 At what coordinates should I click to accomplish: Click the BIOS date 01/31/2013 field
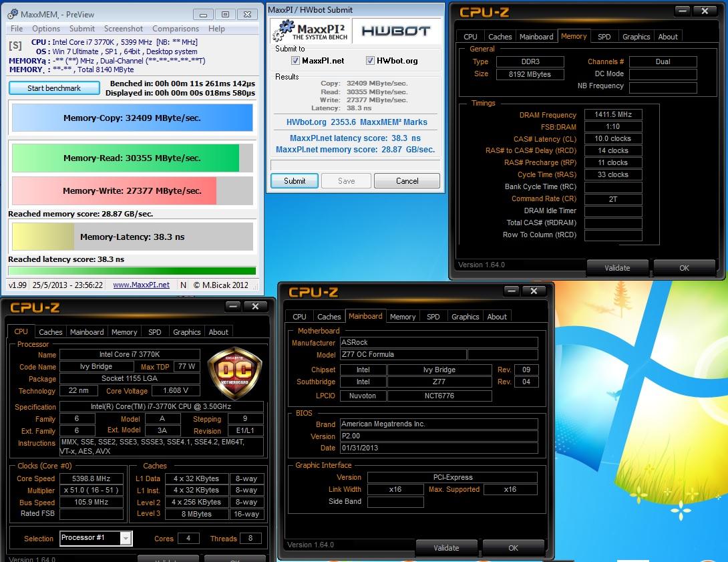click(439, 448)
